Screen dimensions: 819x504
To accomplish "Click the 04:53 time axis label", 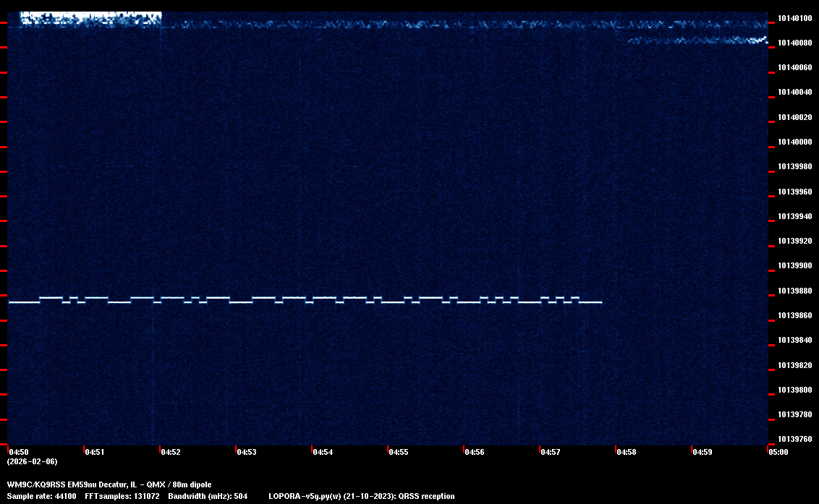I will pos(247,452).
